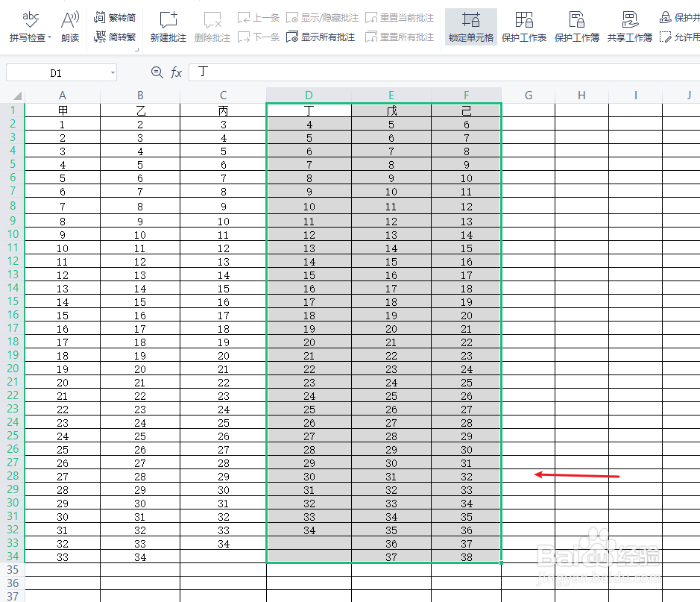The image size is (700, 602).
Task: Create a new comment with 新建批注
Action: point(168,27)
